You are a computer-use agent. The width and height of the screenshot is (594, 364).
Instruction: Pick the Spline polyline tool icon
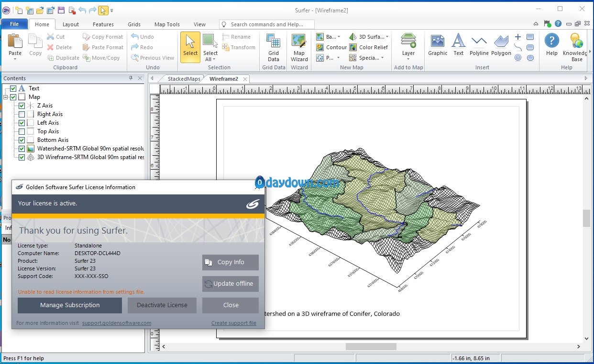coord(518,47)
